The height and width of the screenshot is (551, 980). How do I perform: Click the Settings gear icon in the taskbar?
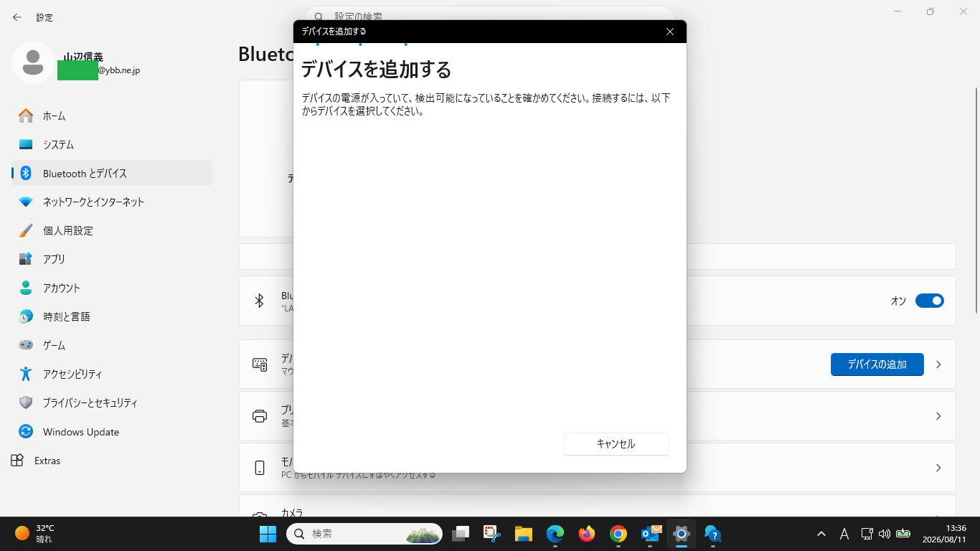[682, 534]
